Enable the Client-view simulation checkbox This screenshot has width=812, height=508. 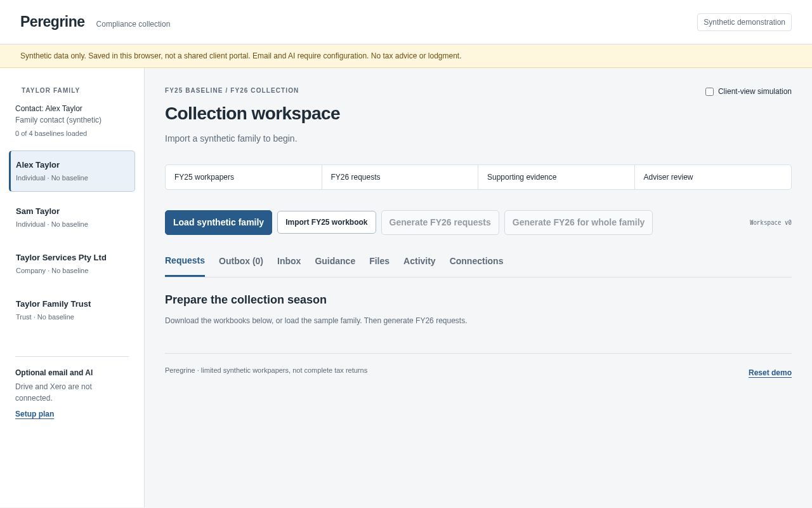(709, 91)
